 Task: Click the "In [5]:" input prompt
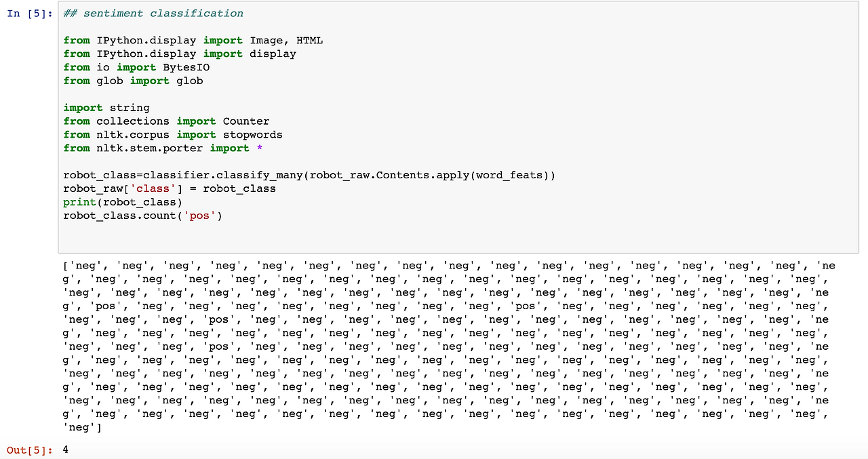30,13
